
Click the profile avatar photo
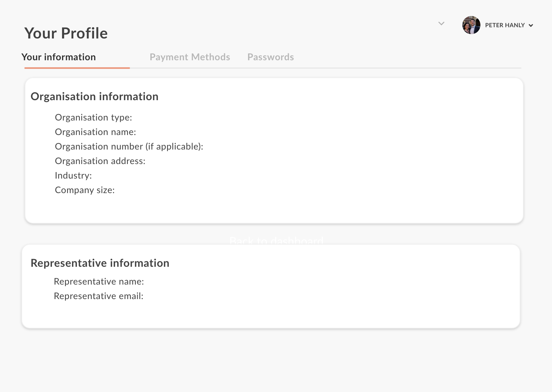(x=471, y=25)
